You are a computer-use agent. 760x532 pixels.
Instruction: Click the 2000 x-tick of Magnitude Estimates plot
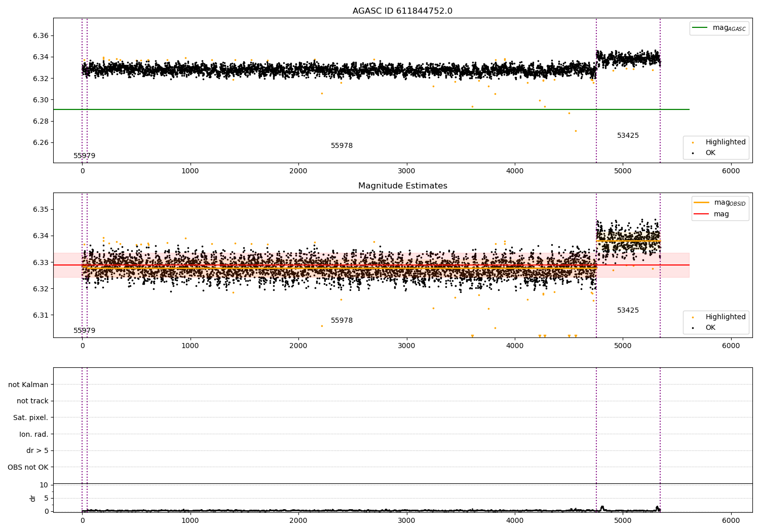[x=298, y=346]
